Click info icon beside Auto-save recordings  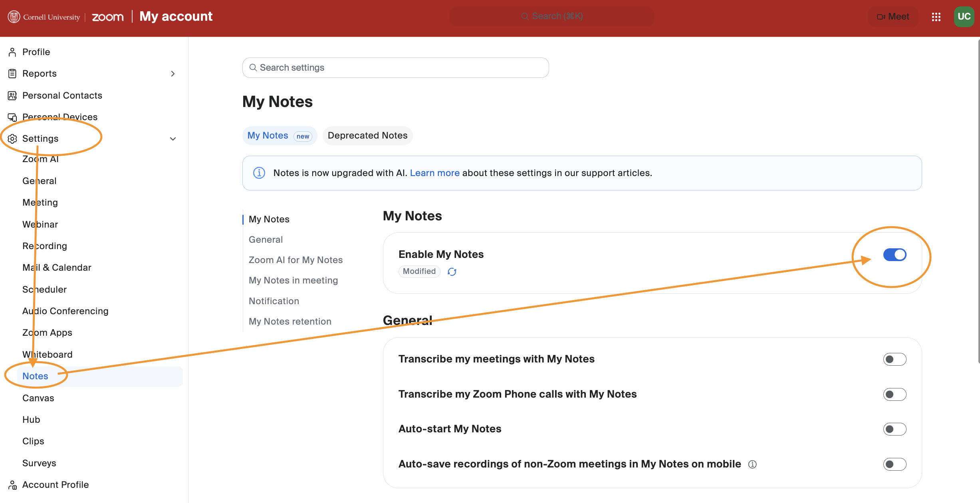[752, 464]
